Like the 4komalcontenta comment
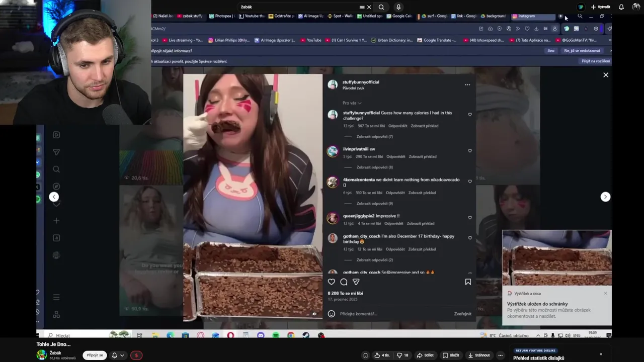This screenshot has height=362, width=644. (x=470, y=182)
